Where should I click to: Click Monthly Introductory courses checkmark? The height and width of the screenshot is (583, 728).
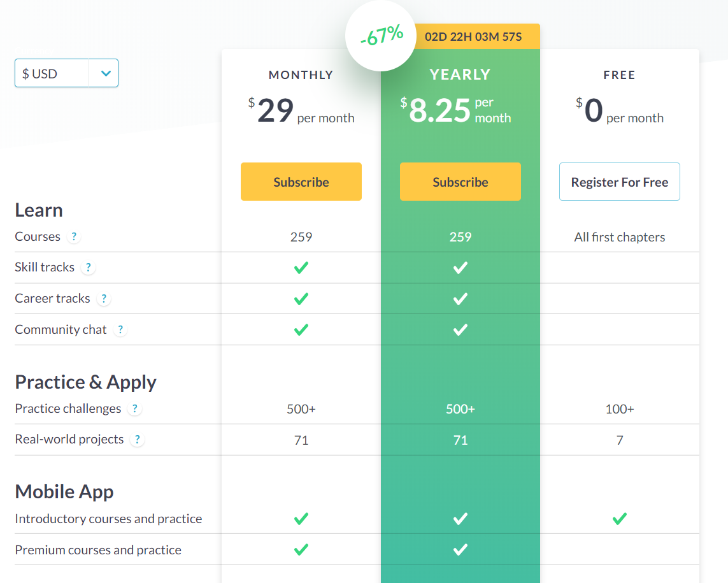tap(301, 519)
